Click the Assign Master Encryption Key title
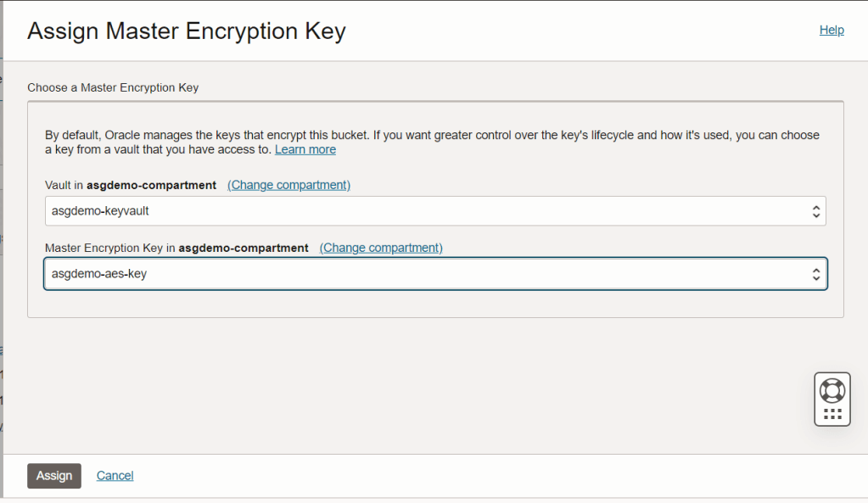The width and height of the screenshot is (868, 503). [x=187, y=31]
